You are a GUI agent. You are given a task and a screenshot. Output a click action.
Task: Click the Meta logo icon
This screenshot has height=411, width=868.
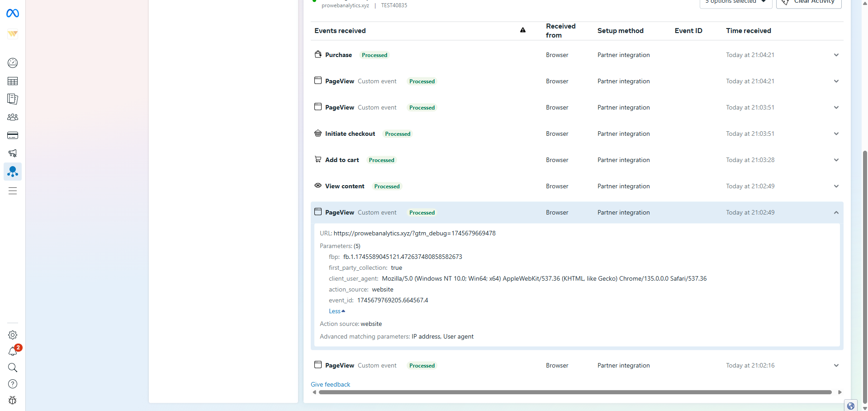click(x=13, y=14)
